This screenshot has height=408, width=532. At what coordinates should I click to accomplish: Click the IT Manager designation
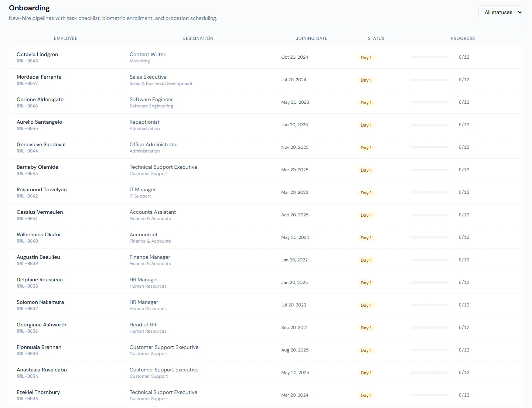point(143,189)
